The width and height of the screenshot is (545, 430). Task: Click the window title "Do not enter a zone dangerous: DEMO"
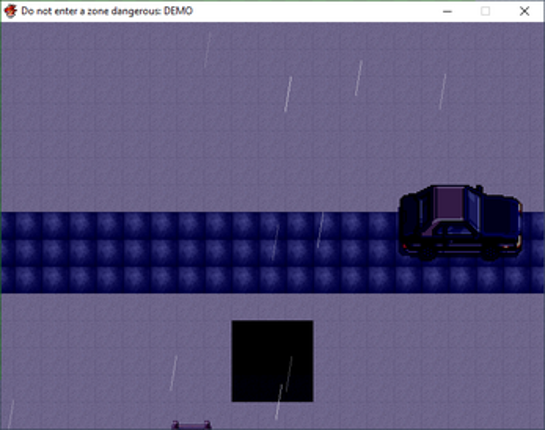pyautogui.click(x=107, y=11)
